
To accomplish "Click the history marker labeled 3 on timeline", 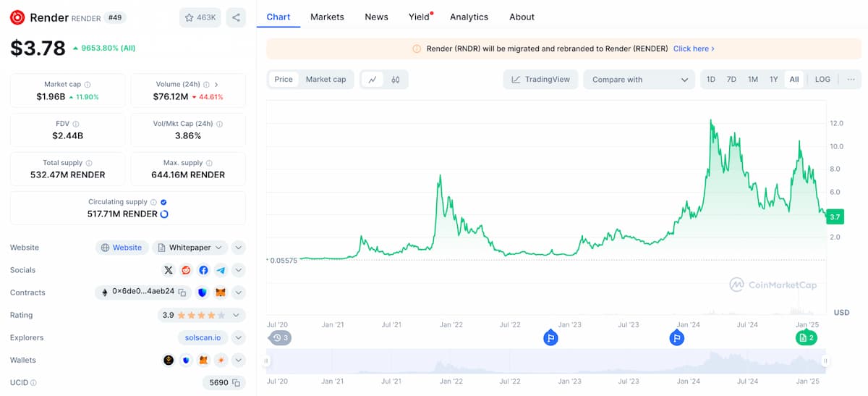I will pos(280,337).
